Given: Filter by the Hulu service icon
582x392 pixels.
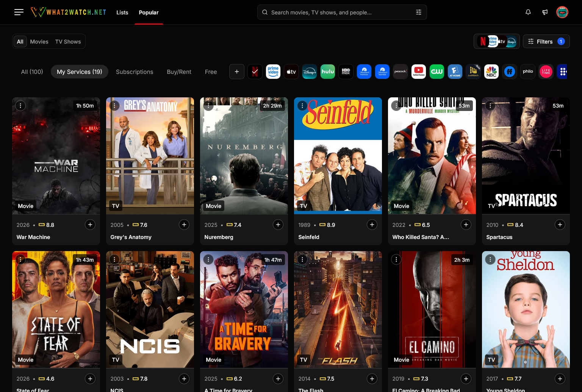Looking at the screenshot, I should coord(327,72).
